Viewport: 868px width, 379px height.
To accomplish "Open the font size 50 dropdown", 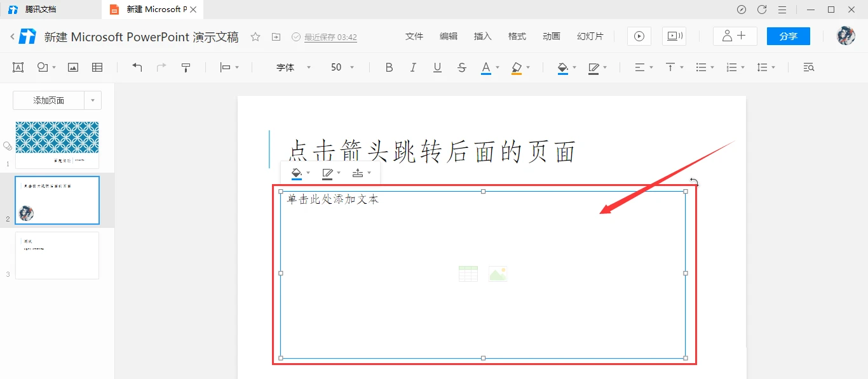I will [x=342, y=67].
